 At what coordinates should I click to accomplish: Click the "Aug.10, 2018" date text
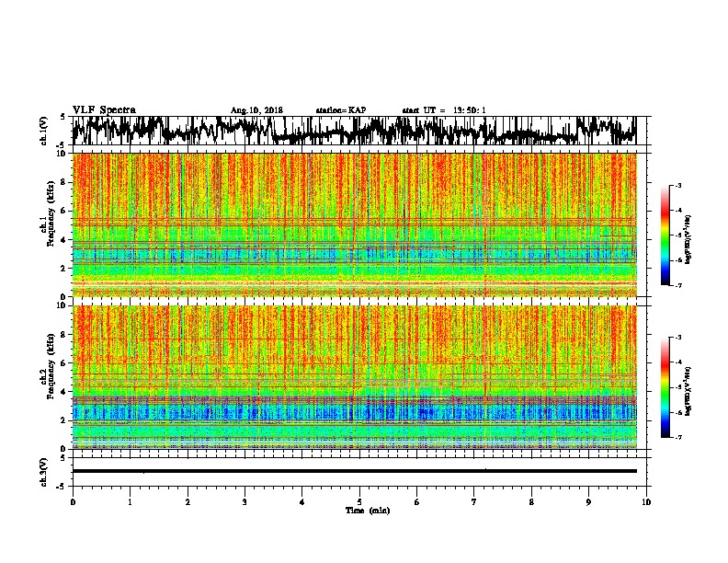pos(256,110)
